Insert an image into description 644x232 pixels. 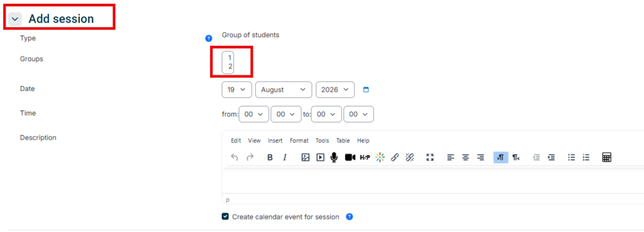(305, 157)
